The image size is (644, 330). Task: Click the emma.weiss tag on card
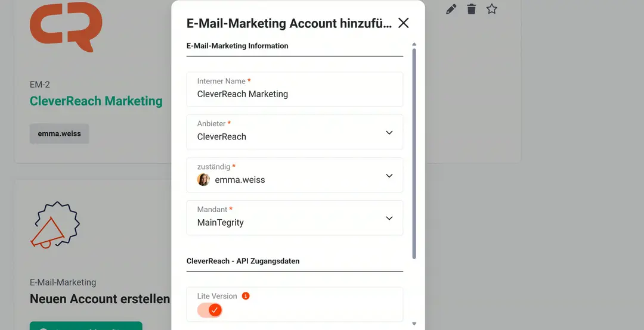(x=59, y=133)
